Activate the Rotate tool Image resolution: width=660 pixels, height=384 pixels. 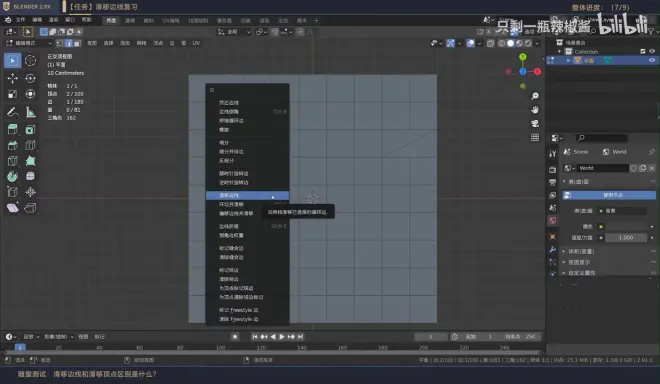(30, 78)
